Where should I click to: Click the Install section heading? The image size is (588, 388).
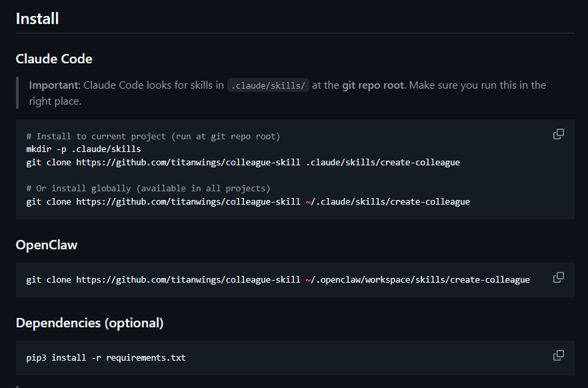pyautogui.click(x=37, y=19)
